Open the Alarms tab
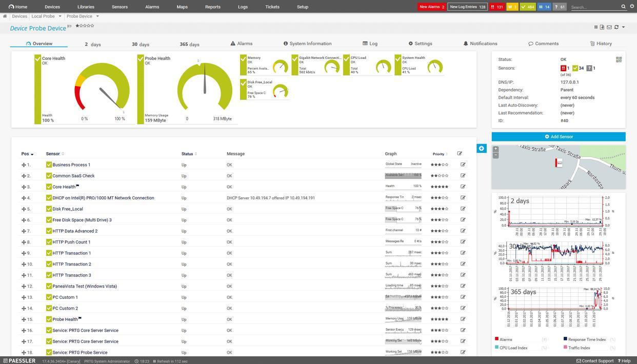This screenshot has width=637, height=364. [242, 44]
